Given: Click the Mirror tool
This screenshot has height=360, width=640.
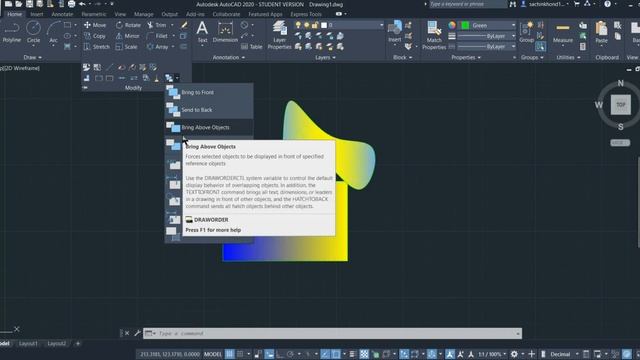Looking at the screenshot, I should coord(127,36).
